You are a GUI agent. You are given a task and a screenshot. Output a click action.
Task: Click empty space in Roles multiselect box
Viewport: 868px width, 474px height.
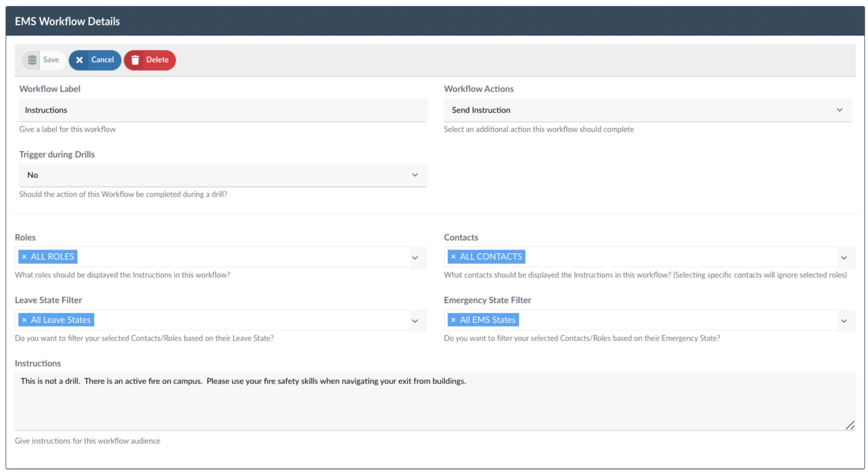[x=244, y=257]
